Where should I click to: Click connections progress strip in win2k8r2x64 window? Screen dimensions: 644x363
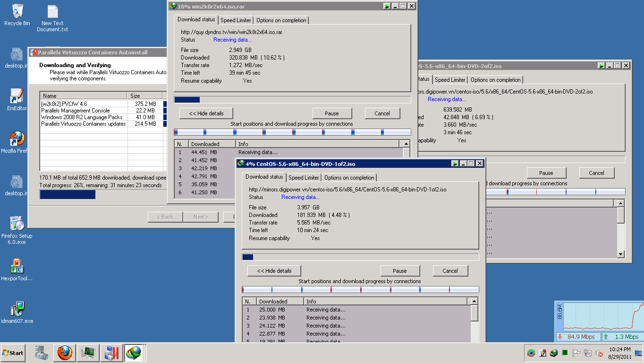click(292, 132)
